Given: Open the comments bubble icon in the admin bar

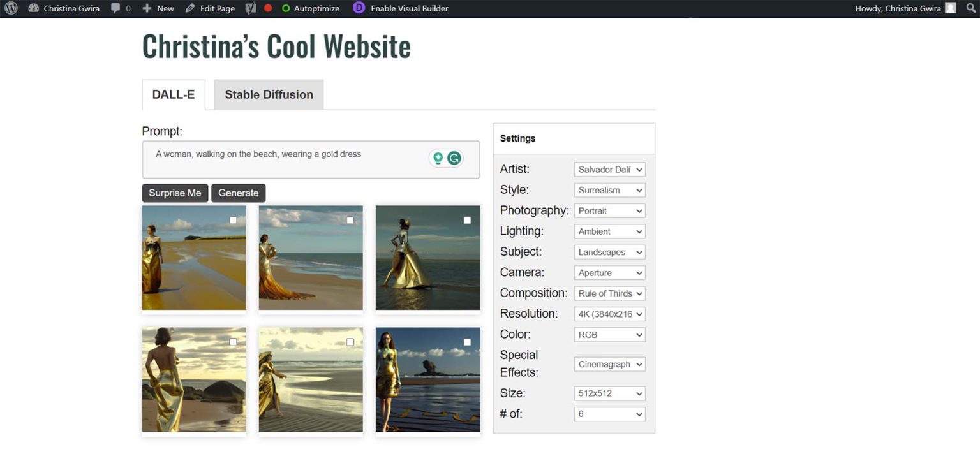Looking at the screenshot, I should 115,8.
